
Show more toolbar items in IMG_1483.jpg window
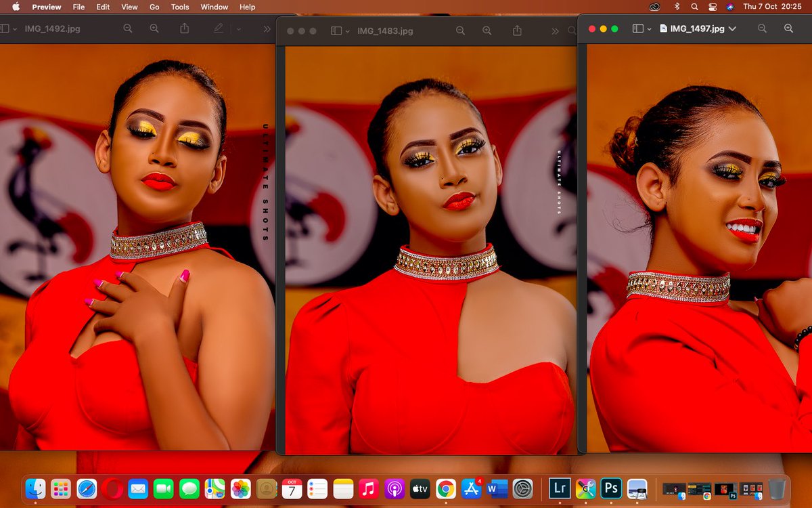(556, 31)
